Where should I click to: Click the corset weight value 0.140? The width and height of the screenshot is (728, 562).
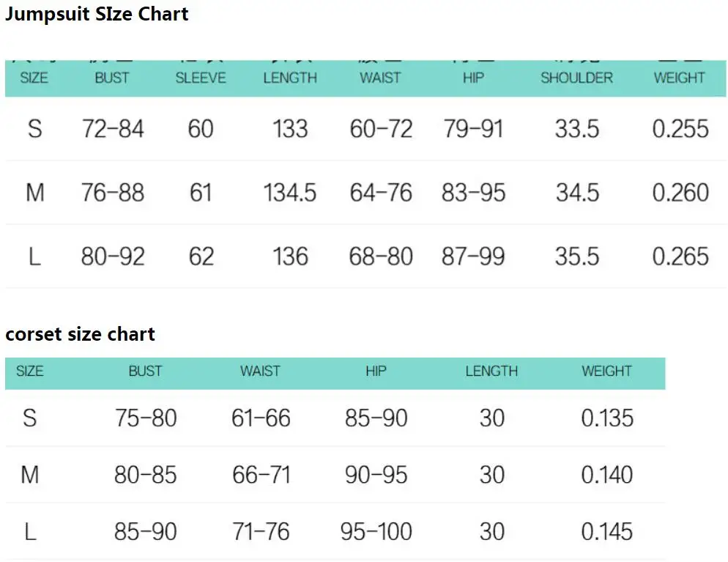(607, 475)
